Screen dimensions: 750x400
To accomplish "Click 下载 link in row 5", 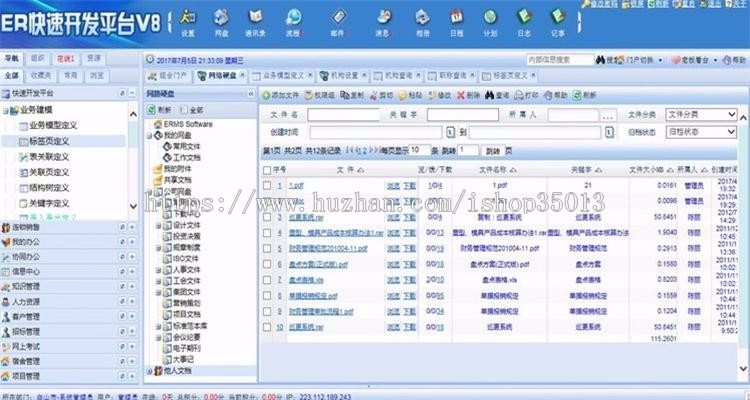I will (x=409, y=249).
